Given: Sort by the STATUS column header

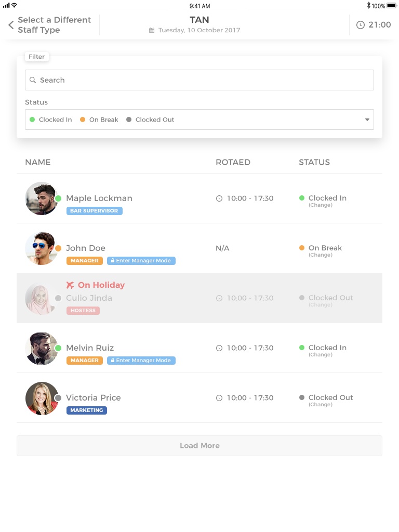Looking at the screenshot, I should (x=314, y=162).
